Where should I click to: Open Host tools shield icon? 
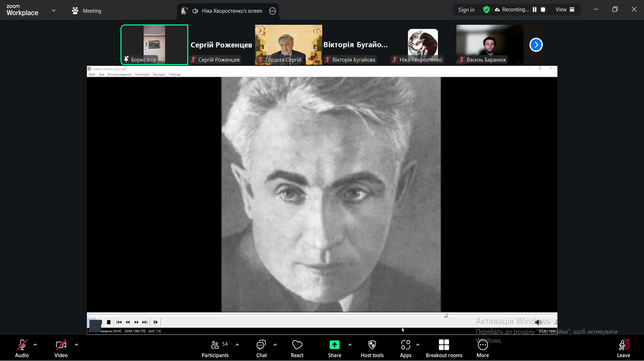click(x=372, y=349)
